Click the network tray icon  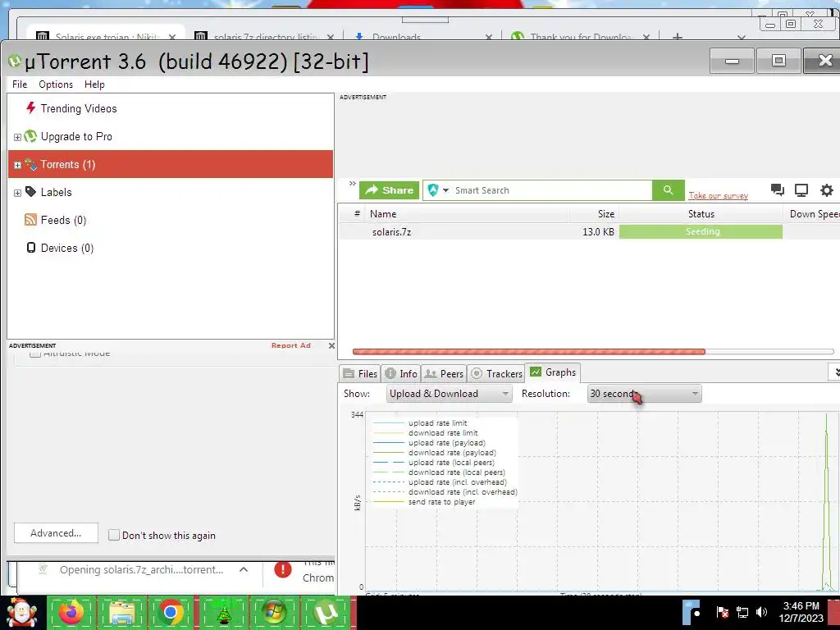742,612
